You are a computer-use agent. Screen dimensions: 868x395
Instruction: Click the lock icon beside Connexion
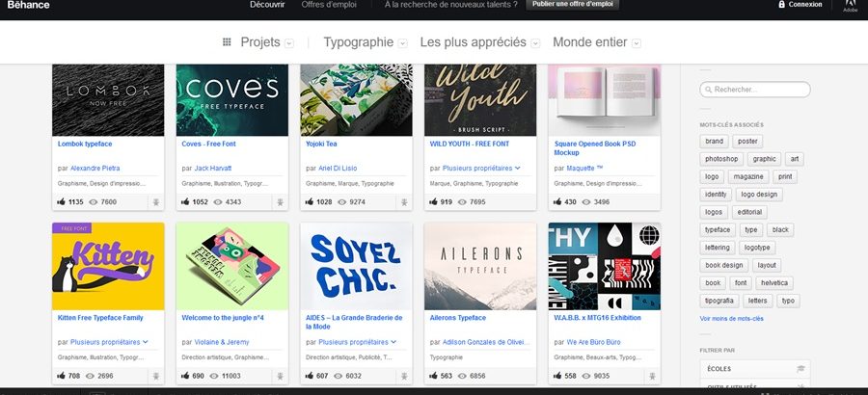781,5
